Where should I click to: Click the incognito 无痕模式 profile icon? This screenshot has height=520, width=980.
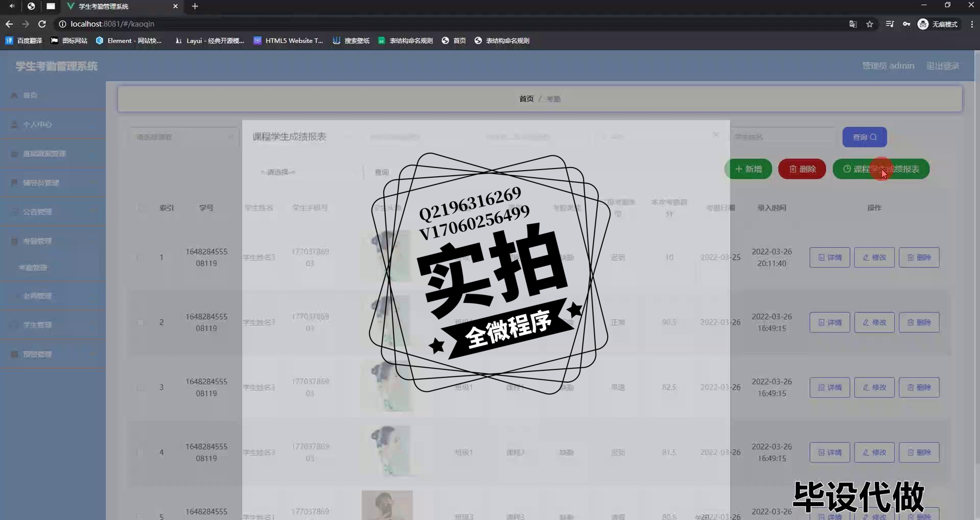point(923,24)
